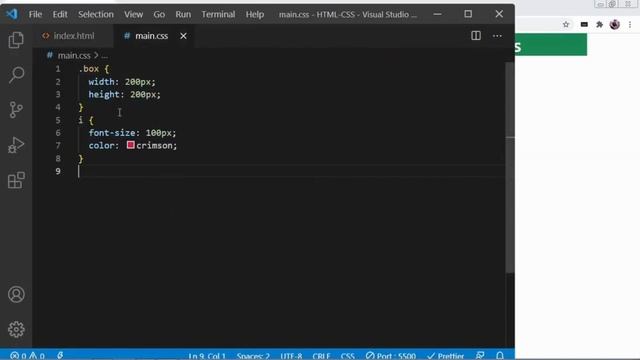Viewport: 640px width, 360px height.
Task: Open the browser extensions puzzle icon
Action: point(599,24)
